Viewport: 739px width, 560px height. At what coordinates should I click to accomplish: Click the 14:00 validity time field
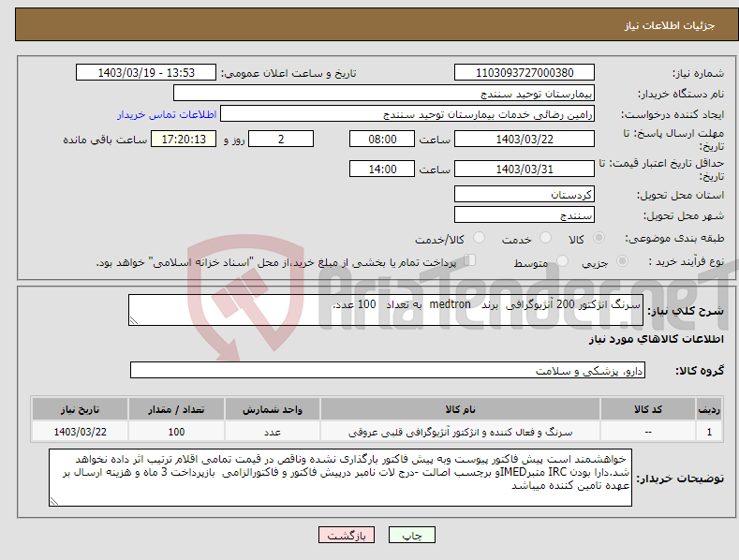382,169
